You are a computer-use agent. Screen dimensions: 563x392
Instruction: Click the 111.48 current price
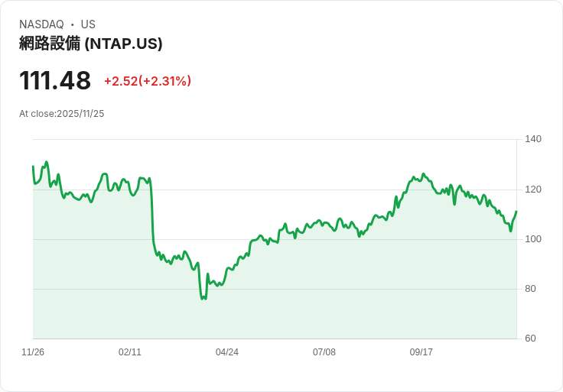[55, 81]
